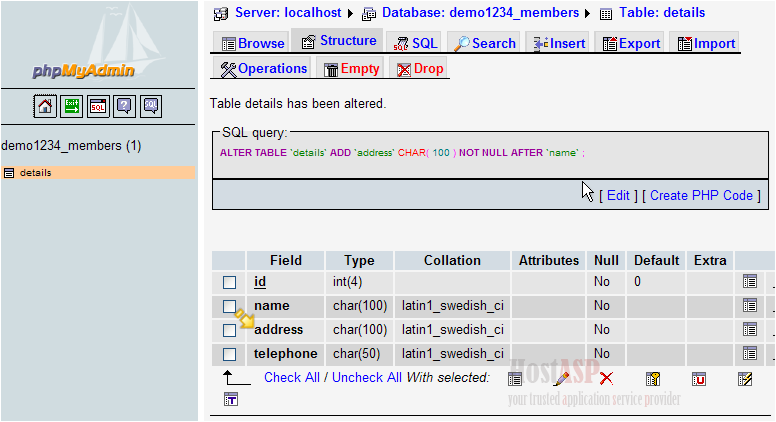Image resolution: width=776 pixels, height=422 pixels.
Task: Tick the checkbox for the address field
Action: pos(229,330)
